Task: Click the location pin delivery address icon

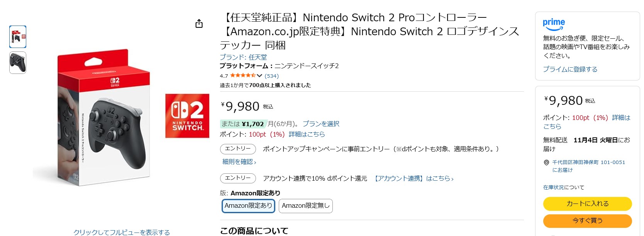Action: (x=546, y=162)
